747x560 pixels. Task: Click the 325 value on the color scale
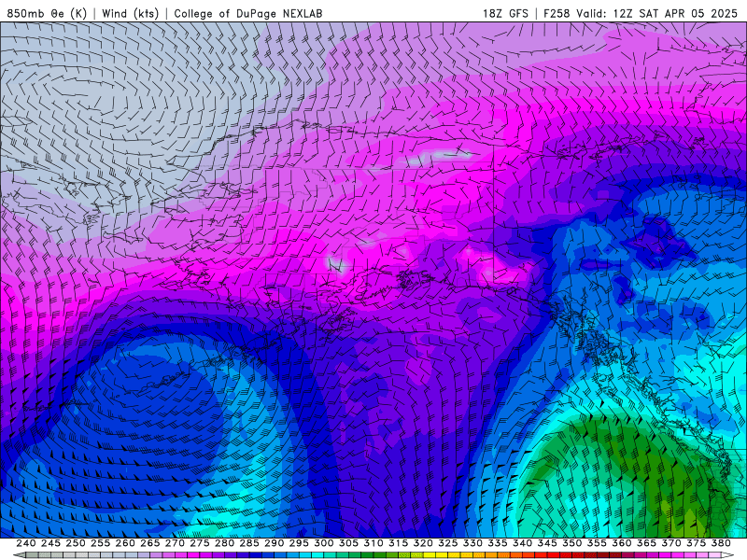point(448,543)
